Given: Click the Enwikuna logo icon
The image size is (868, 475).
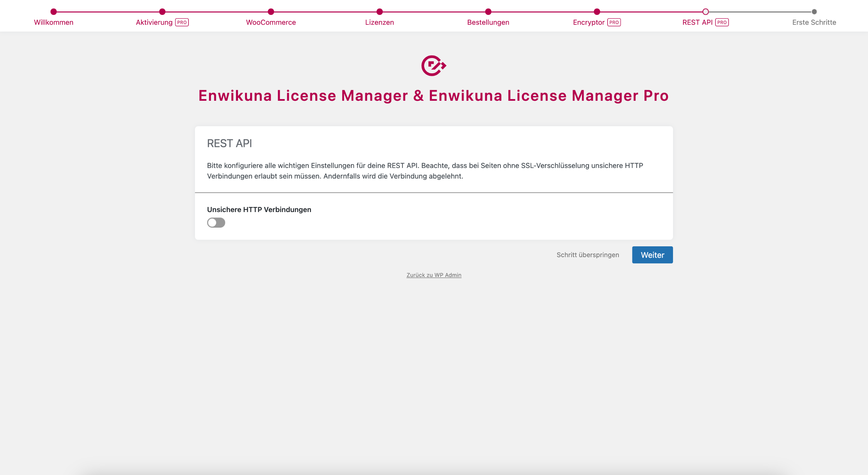Looking at the screenshot, I should [434, 65].
